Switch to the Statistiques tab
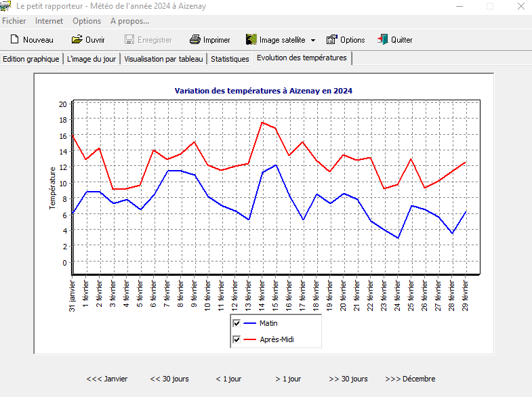Viewport: 532px width, 397px height. point(230,59)
